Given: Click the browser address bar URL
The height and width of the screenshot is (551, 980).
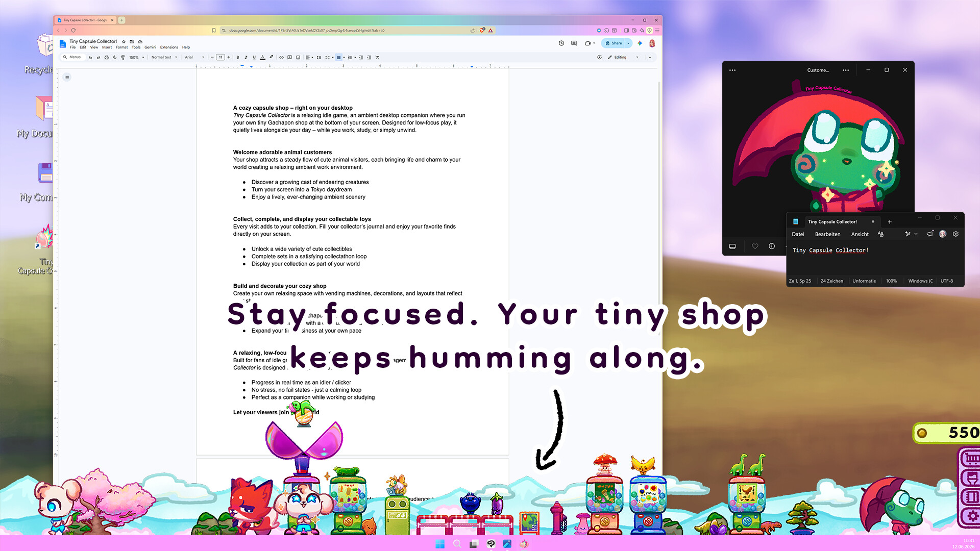Looking at the screenshot, I should (307, 31).
